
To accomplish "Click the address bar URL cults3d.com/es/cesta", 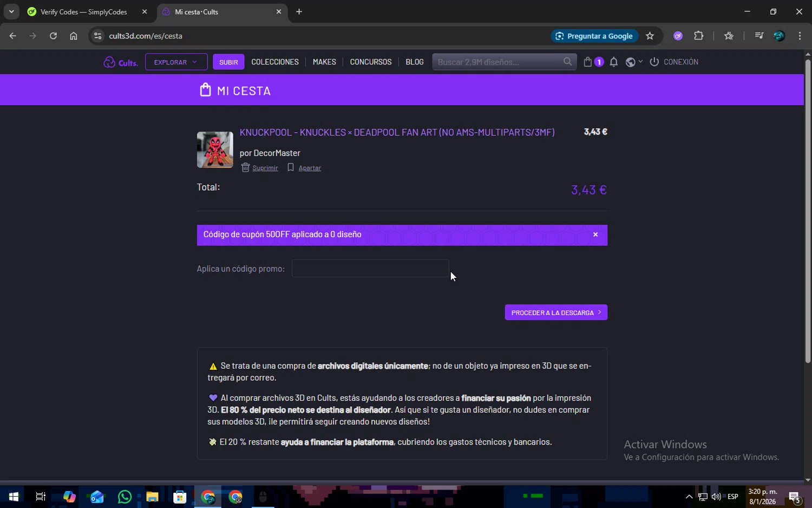I will tap(146, 36).
